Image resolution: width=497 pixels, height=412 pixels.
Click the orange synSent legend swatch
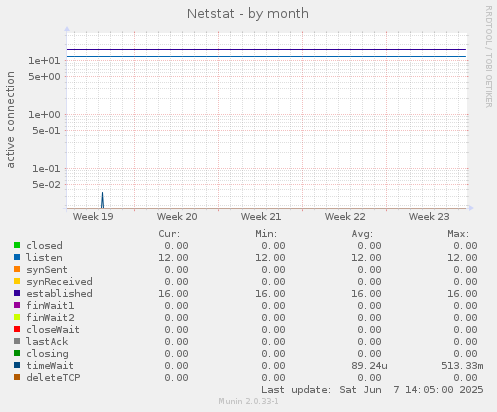(x=17, y=269)
